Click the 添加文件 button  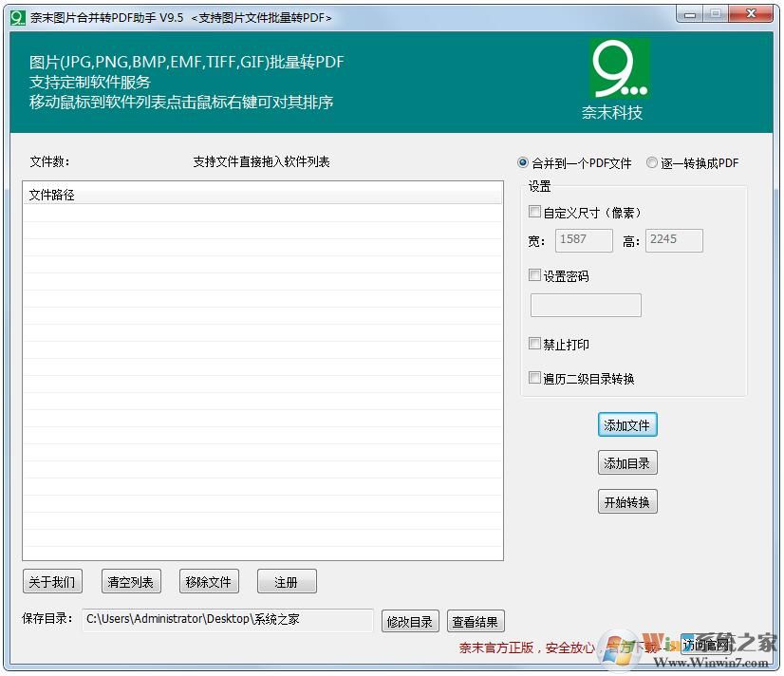pos(626,424)
